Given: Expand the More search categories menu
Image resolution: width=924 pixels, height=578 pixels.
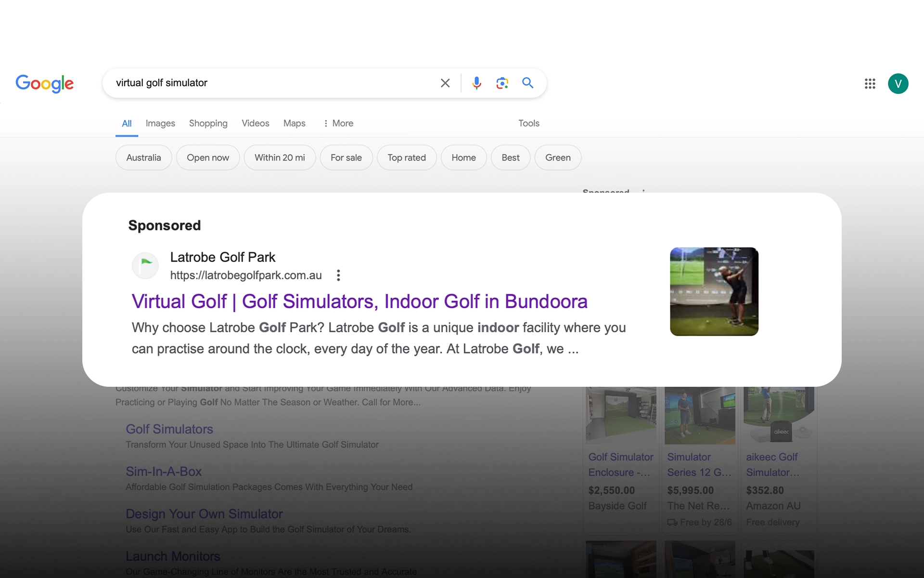Looking at the screenshot, I should (338, 123).
